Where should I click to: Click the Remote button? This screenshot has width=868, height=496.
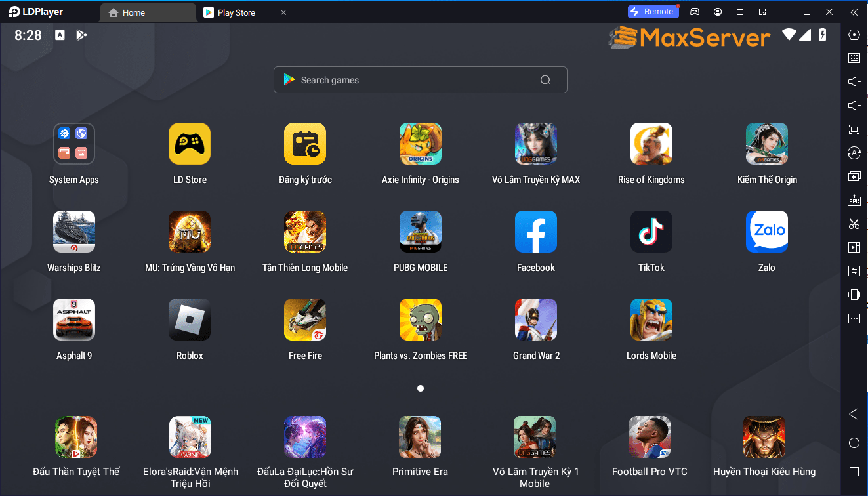[653, 12]
